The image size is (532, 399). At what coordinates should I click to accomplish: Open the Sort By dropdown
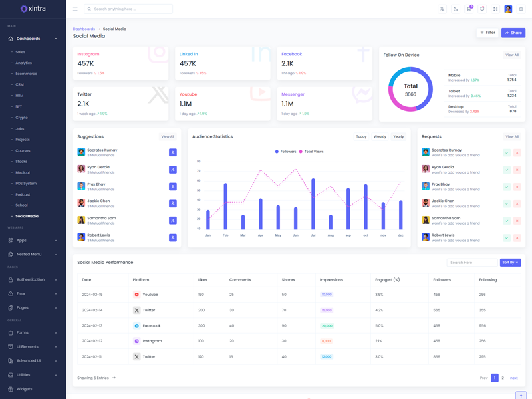[510, 263]
